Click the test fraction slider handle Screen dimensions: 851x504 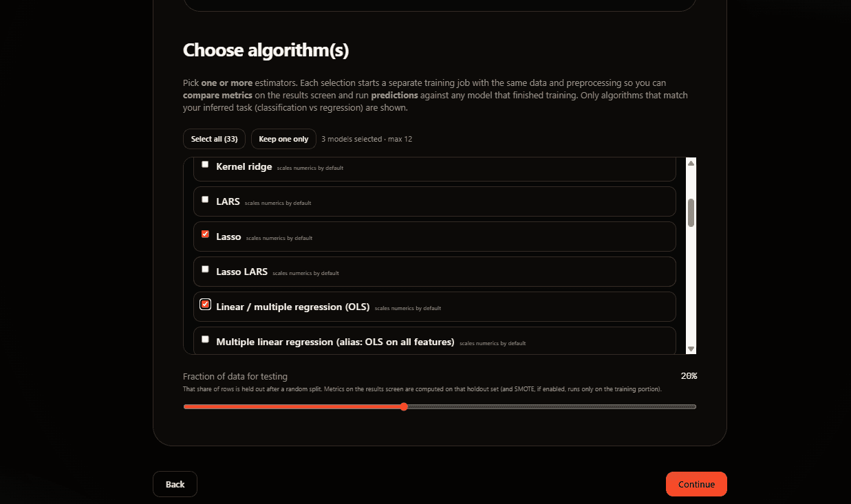404,407
